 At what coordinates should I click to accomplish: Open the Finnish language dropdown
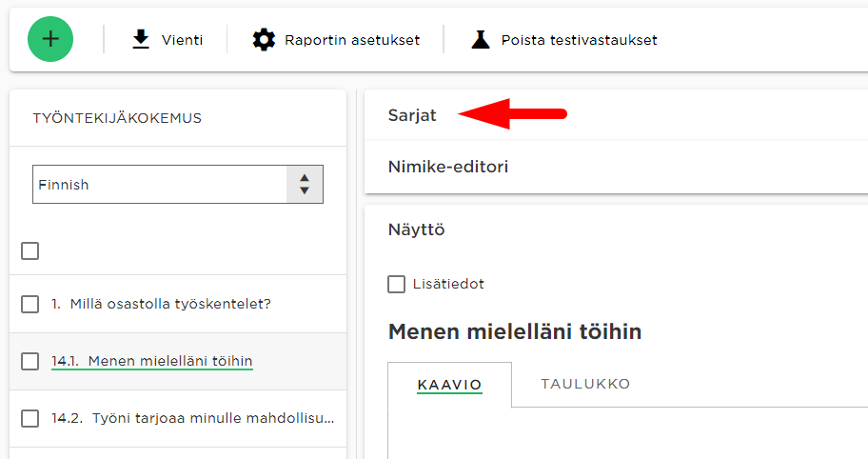pyautogui.click(x=178, y=185)
